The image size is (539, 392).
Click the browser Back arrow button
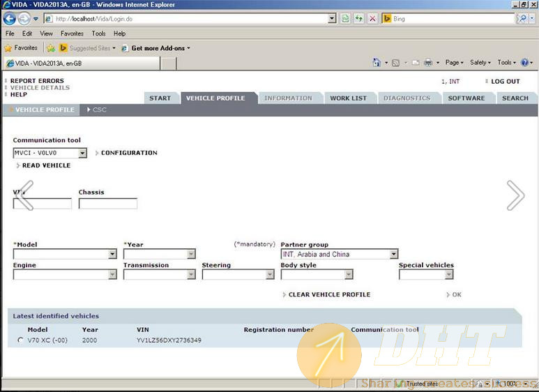point(10,19)
